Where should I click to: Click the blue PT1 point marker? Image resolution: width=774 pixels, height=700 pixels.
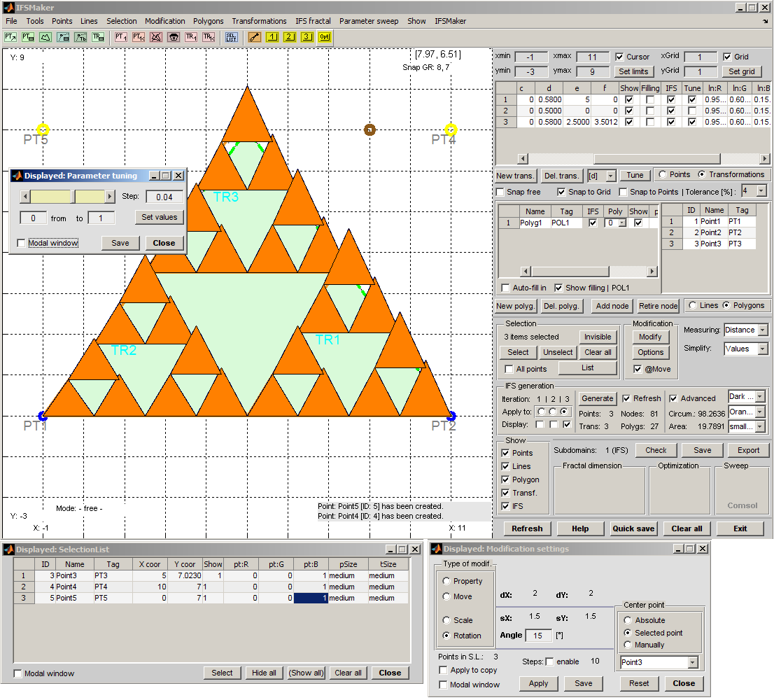click(43, 416)
